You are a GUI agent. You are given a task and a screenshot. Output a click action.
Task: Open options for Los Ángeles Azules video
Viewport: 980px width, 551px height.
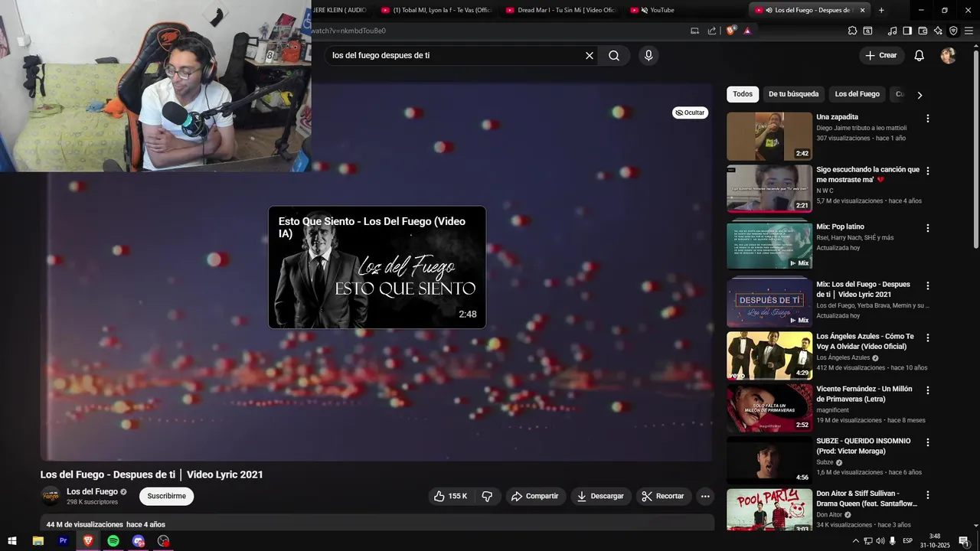point(928,337)
